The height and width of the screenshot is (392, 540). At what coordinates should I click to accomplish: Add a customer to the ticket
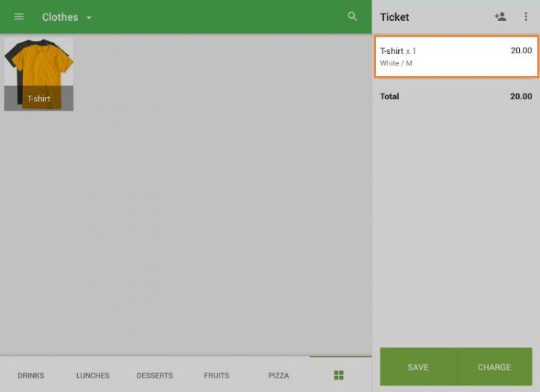(500, 17)
